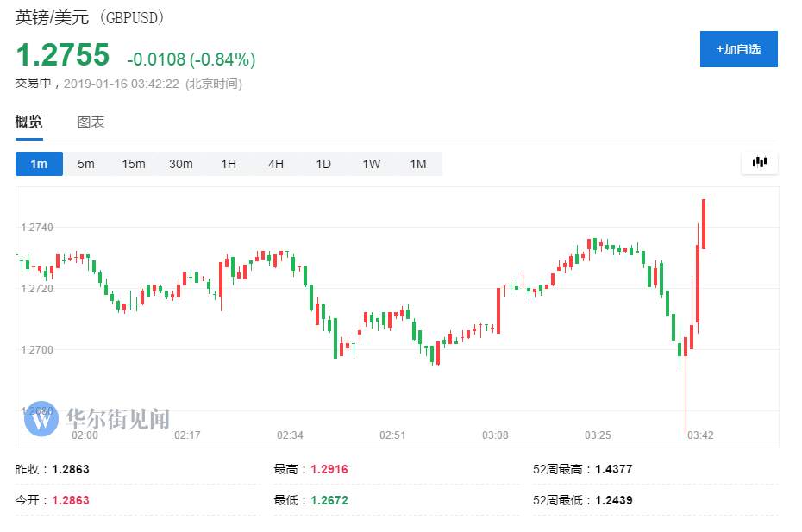Select the 1W timeframe
Screen dimensions: 802x532
pos(372,164)
